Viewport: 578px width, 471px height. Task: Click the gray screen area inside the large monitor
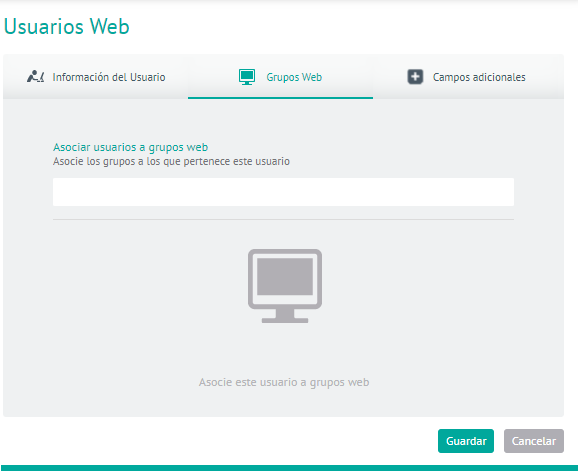(x=285, y=276)
